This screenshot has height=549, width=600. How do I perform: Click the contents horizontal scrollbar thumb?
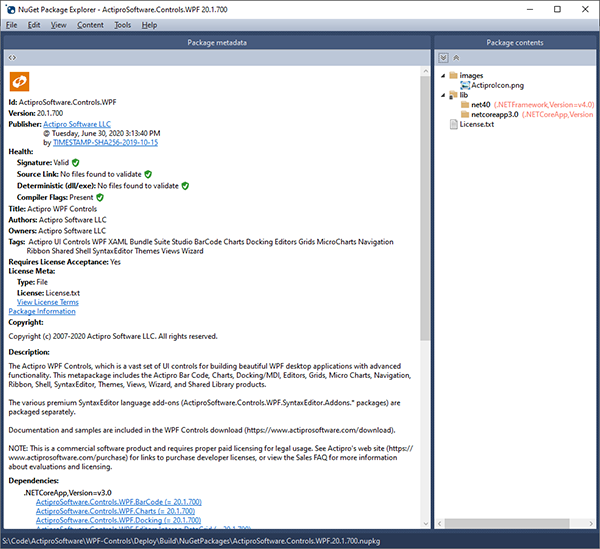507,523
